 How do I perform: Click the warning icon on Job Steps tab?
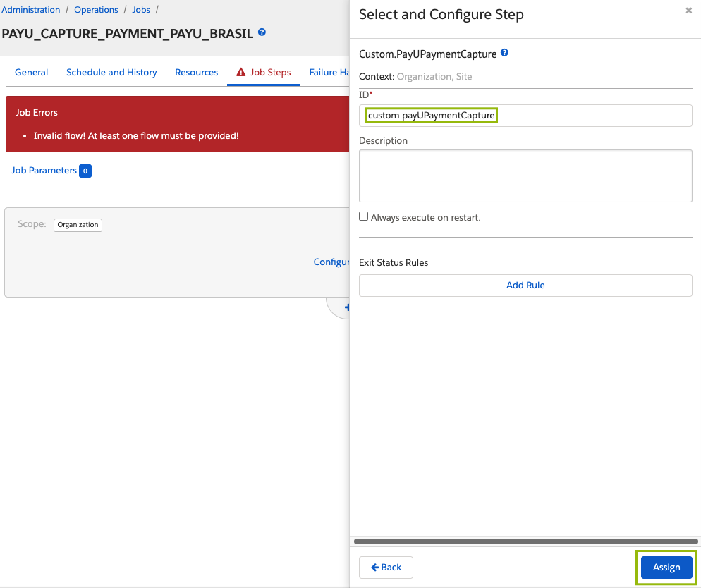pyautogui.click(x=241, y=72)
